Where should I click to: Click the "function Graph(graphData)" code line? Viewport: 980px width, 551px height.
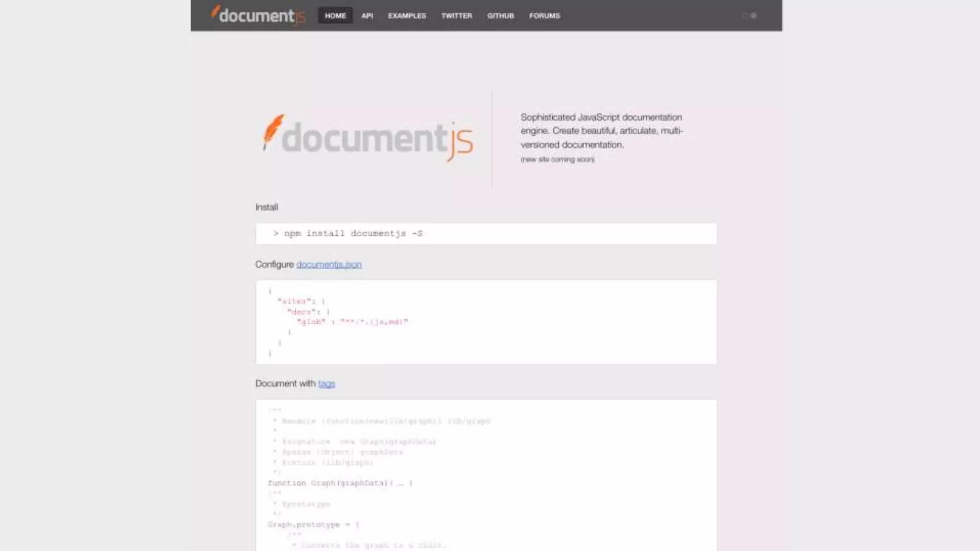(x=340, y=483)
